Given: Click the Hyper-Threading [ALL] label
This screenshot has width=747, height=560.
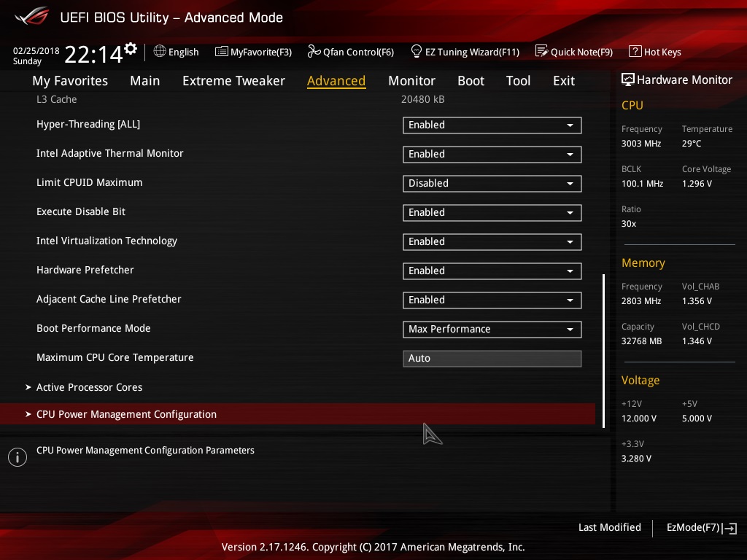Looking at the screenshot, I should (x=88, y=124).
